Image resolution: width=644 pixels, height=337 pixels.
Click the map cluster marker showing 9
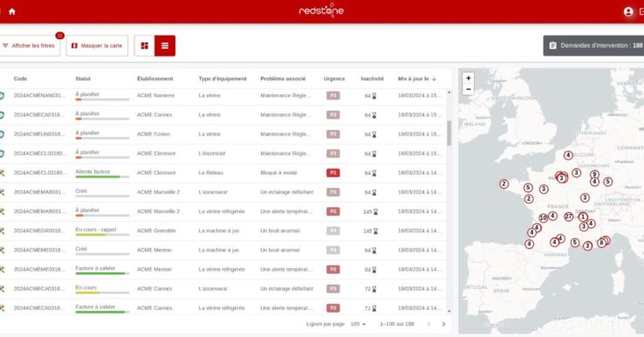594,175
